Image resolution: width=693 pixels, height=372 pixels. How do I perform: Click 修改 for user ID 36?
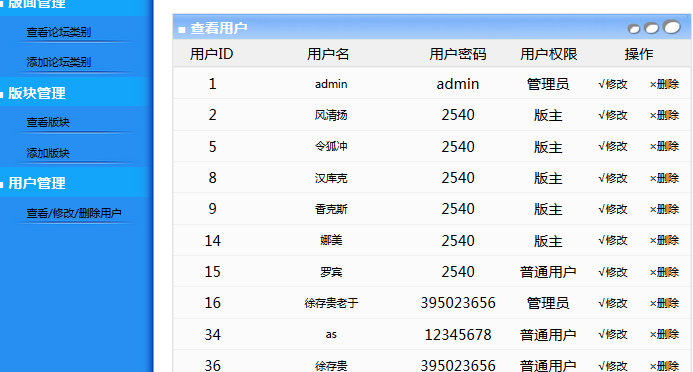point(613,366)
